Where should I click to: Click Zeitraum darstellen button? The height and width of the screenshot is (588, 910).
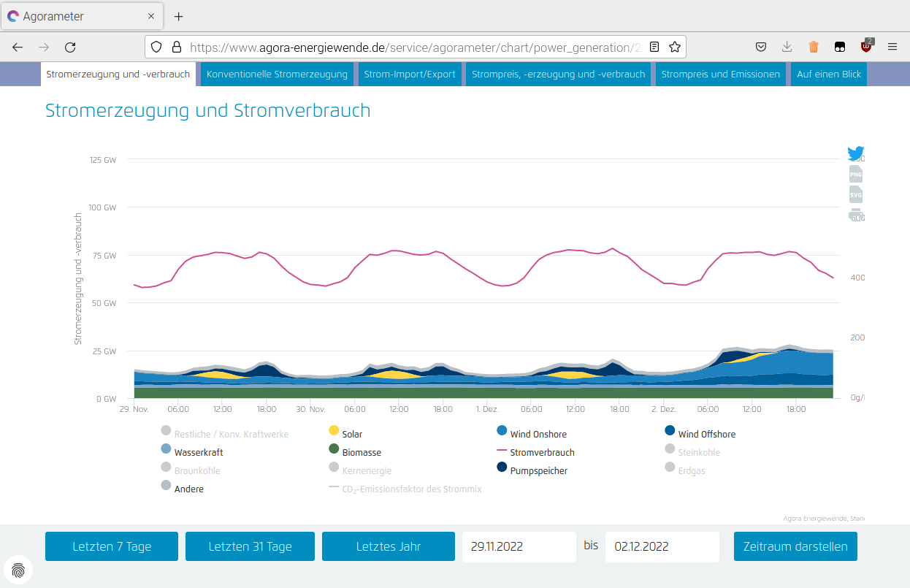click(795, 546)
